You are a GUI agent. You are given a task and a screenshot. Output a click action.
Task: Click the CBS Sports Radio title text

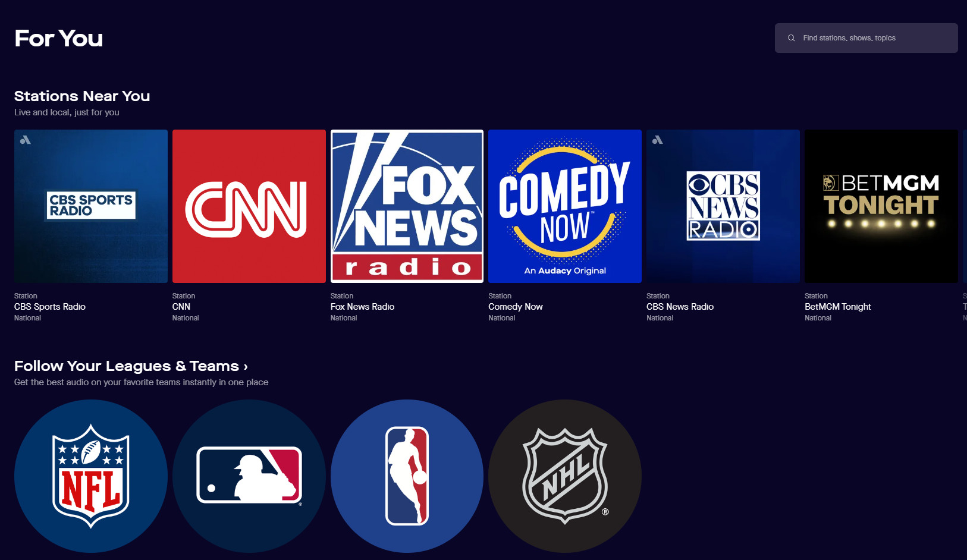[50, 307]
